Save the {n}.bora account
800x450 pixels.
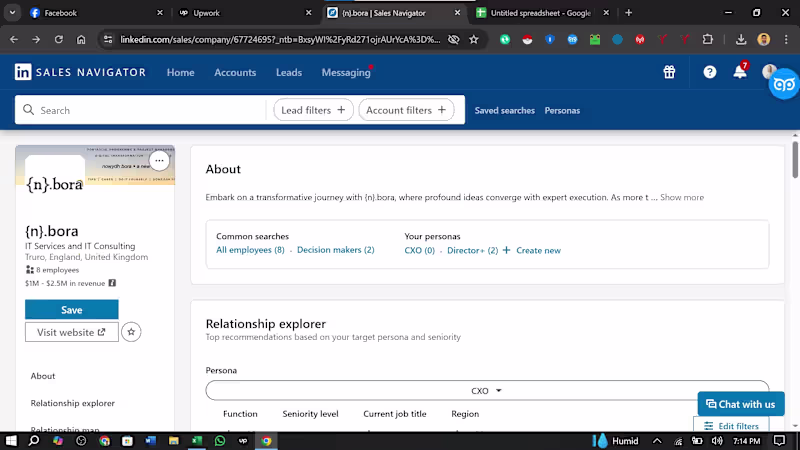point(71,310)
